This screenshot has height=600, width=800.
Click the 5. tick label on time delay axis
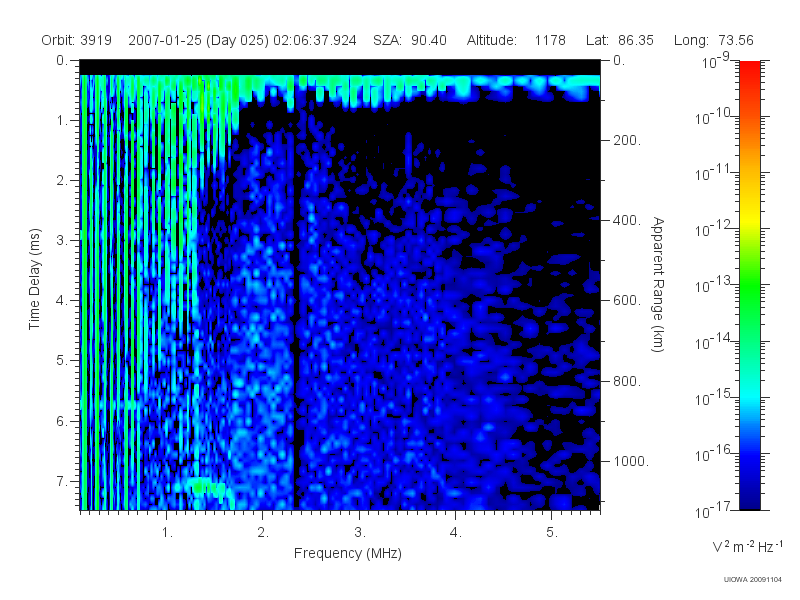coord(62,360)
